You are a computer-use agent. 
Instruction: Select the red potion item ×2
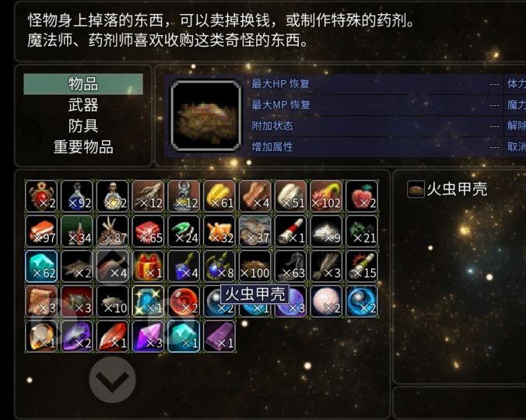point(41,196)
